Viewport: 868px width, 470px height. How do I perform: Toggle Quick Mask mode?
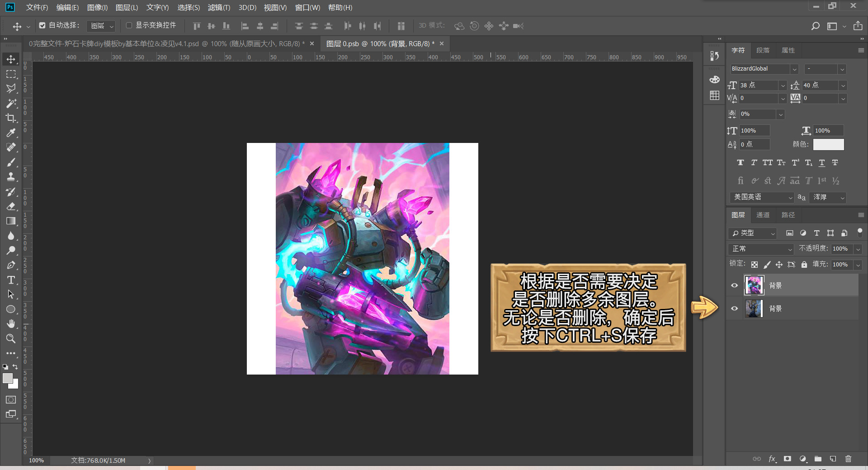click(11, 400)
